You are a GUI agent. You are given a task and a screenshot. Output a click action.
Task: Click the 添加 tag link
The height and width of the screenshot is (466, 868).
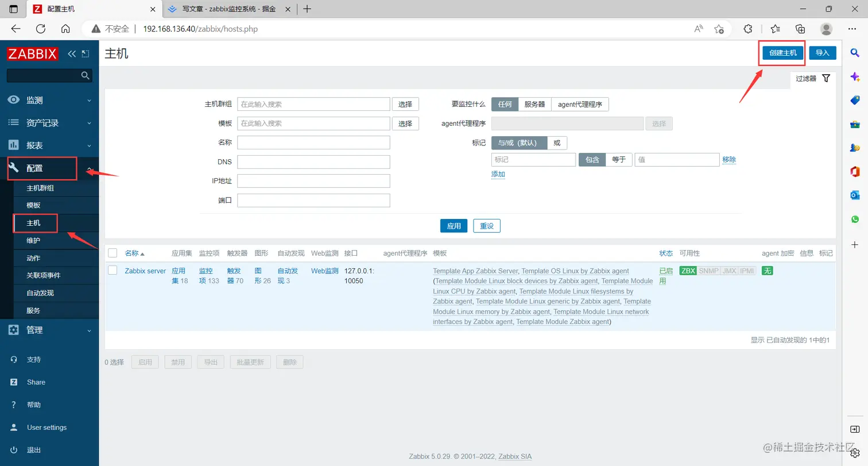(498, 174)
